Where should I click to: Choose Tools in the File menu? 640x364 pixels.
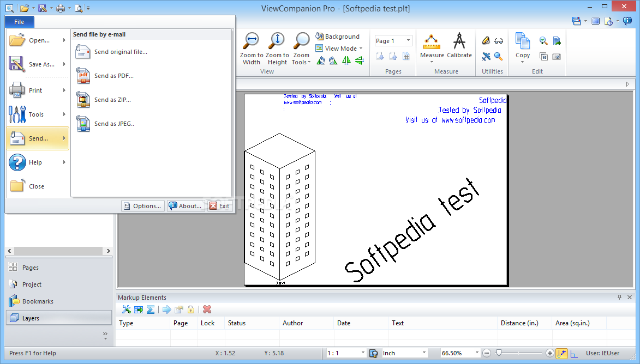(x=37, y=114)
